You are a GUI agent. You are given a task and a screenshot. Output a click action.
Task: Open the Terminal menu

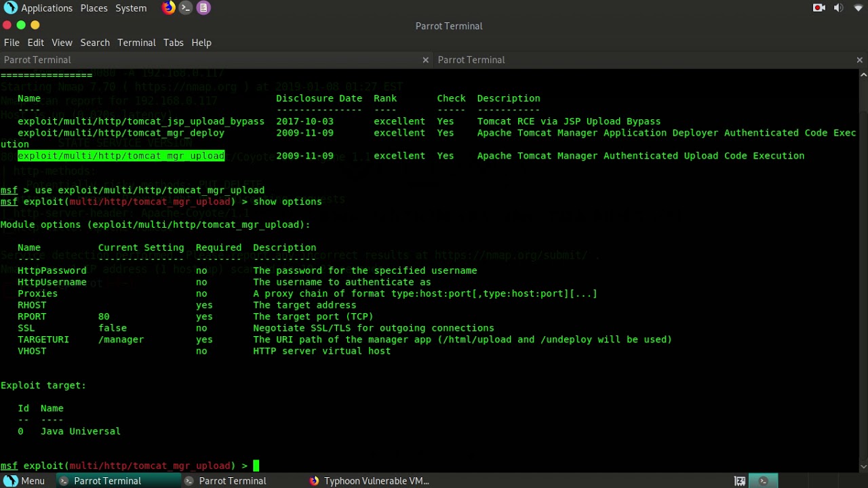pos(136,42)
